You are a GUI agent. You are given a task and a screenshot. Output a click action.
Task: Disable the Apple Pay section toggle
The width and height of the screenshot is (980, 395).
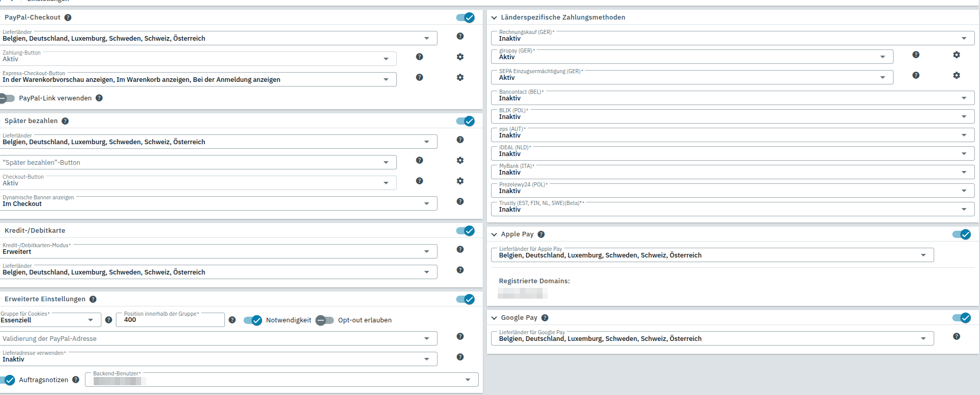961,234
